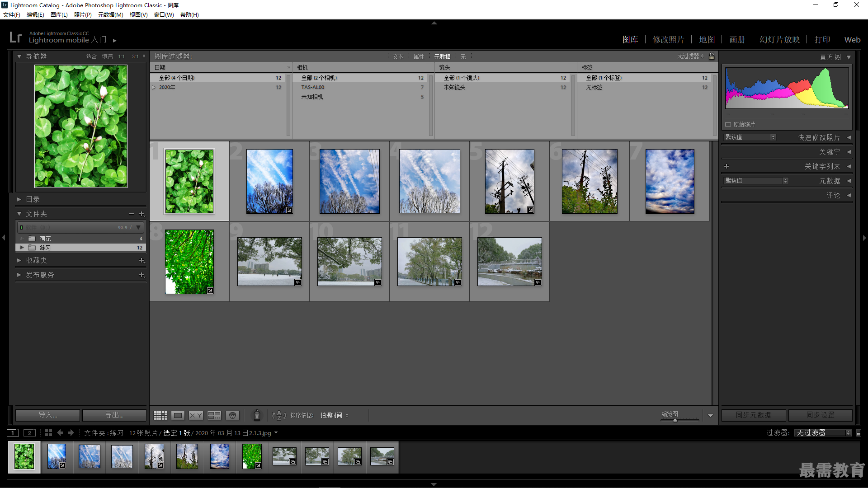The width and height of the screenshot is (868, 488).
Task: Switch to Grid view icon in toolbar
Action: point(160,415)
